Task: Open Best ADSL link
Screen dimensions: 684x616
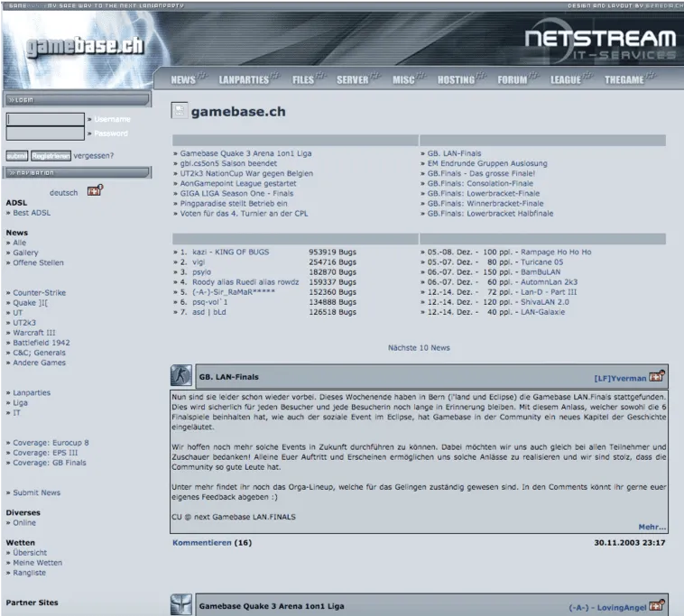Action: pyautogui.click(x=32, y=213)
